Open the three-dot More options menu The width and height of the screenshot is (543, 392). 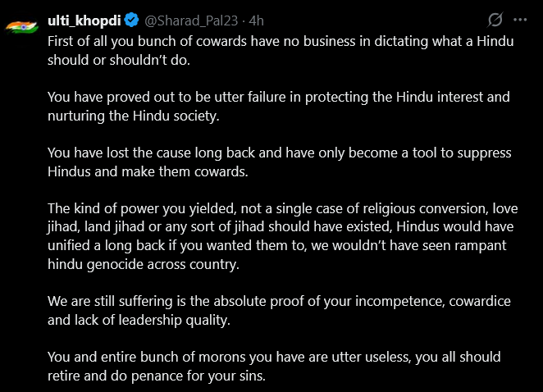pos(520,20)
